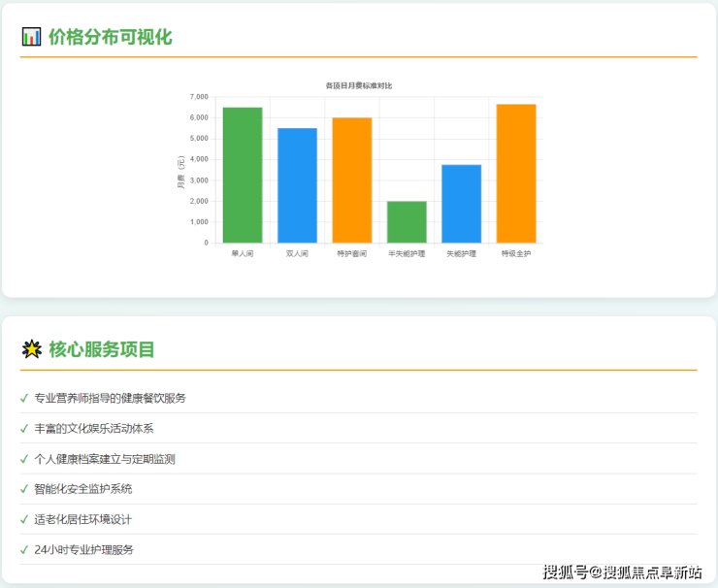Click the 智能化安全监护系统 list item text
Viewport: 718px width, 588px height.
[x=83, y=489]
